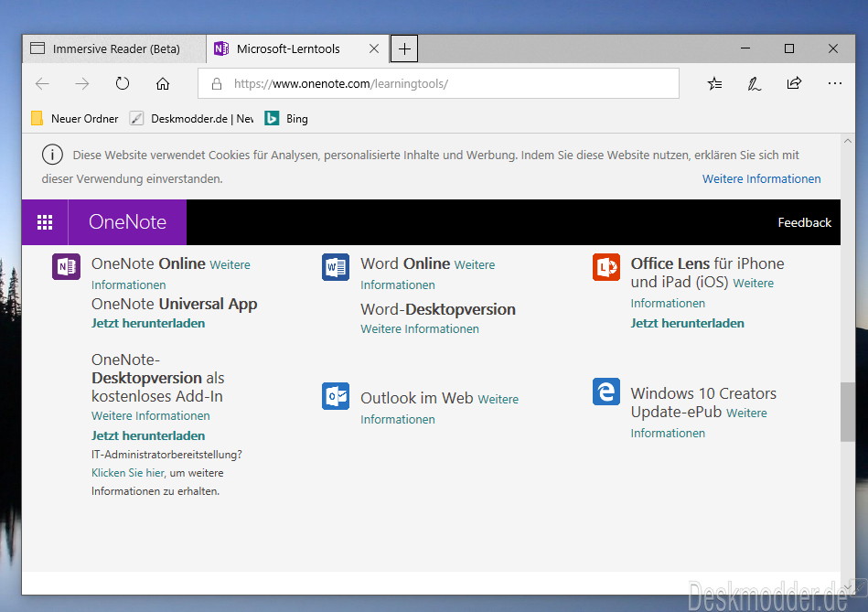Click the address bar URL field
This screenshot has height=612, width=868.
pos(438,83)
